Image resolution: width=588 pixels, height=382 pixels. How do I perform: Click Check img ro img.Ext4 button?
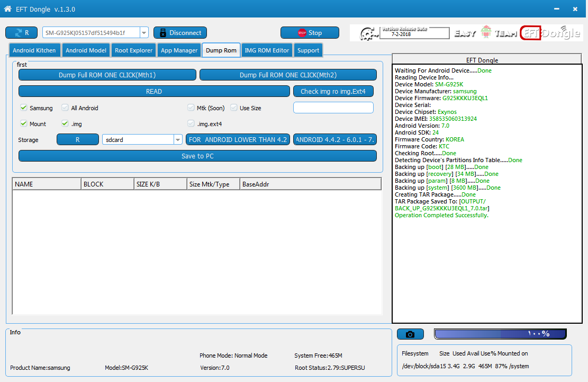(333, 91)
